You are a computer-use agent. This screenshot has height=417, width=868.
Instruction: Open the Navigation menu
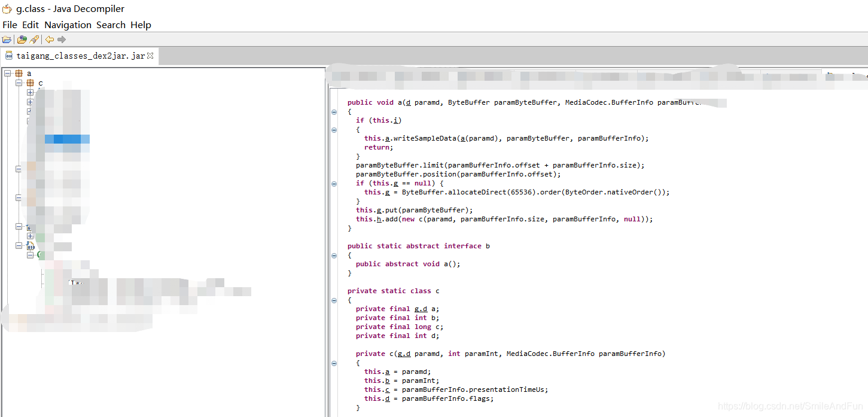click(68, 25)
